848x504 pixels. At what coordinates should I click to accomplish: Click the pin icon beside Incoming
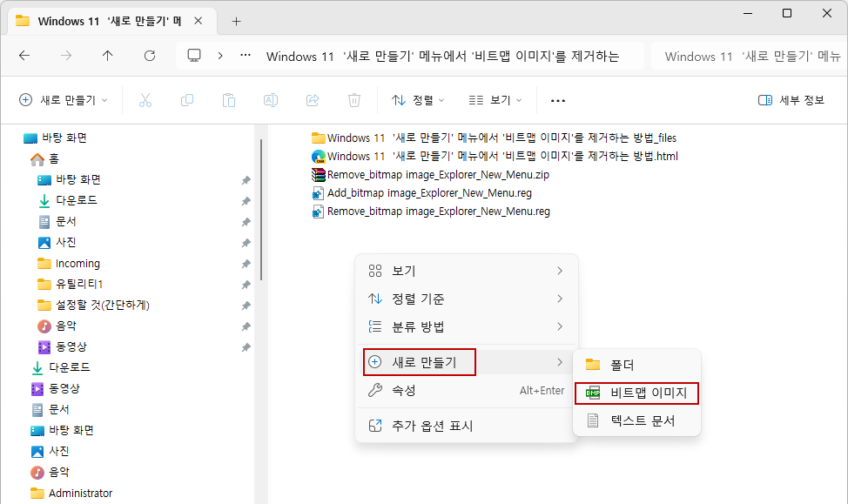(x=246, y=264)
